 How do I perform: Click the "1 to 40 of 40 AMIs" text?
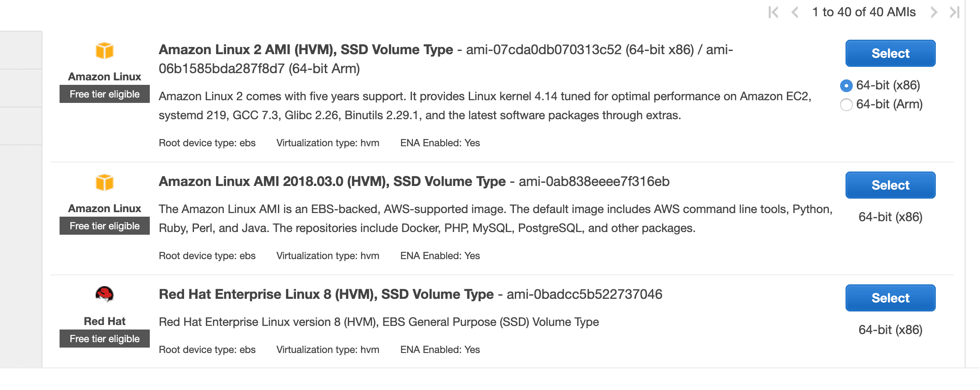tap(864, 12)
